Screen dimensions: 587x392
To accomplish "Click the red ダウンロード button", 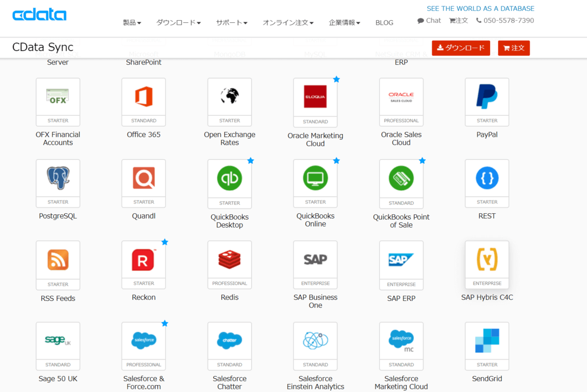I will tap(461, 48).
